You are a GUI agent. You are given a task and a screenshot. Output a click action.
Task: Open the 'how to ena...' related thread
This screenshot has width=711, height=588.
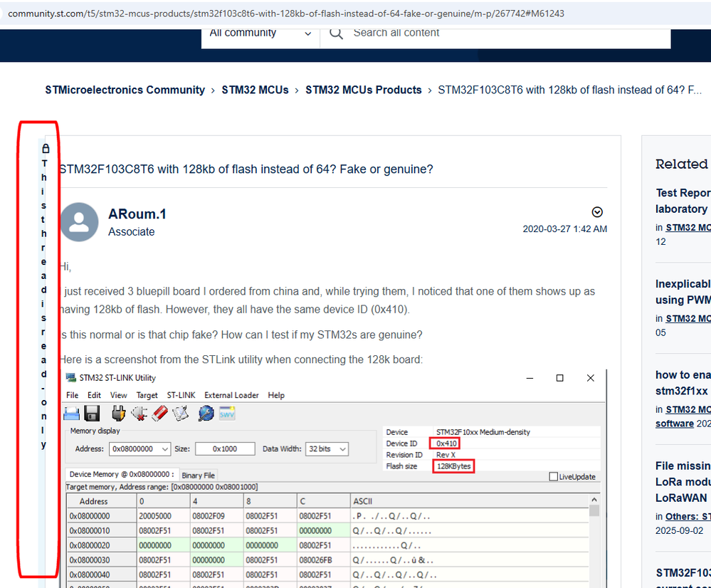point(683,383)
